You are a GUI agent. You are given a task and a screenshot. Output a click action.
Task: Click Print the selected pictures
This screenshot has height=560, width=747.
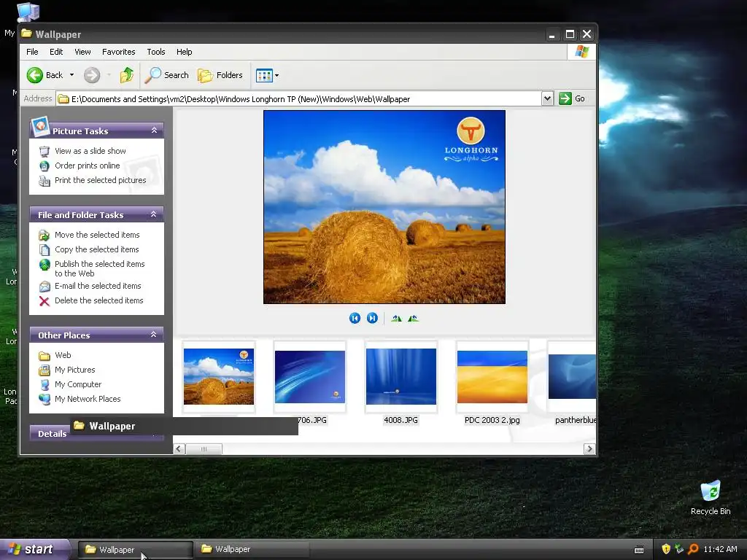[100, 181]
